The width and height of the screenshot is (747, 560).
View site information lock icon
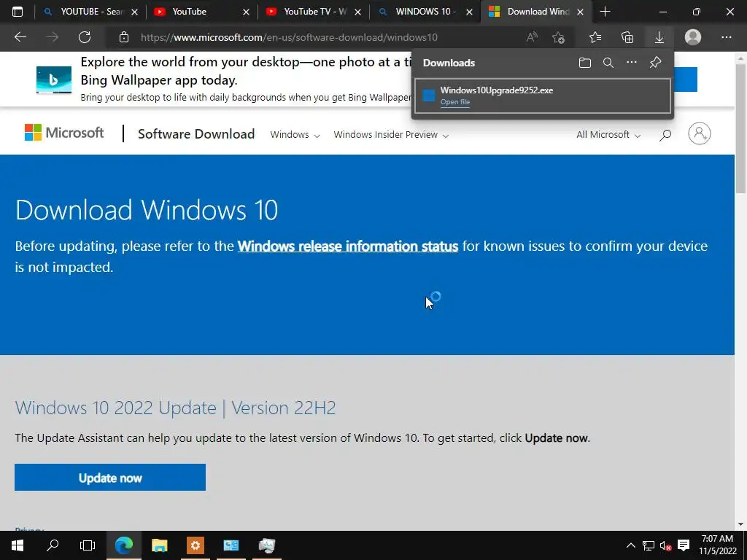coord(124,37)
